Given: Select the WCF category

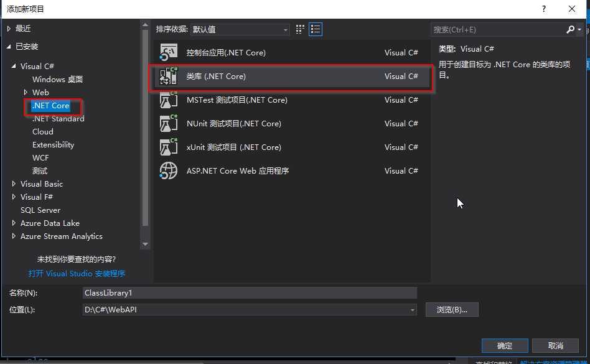Looking at the screenshot, I should pyautogui.click(x=40, y=157).
